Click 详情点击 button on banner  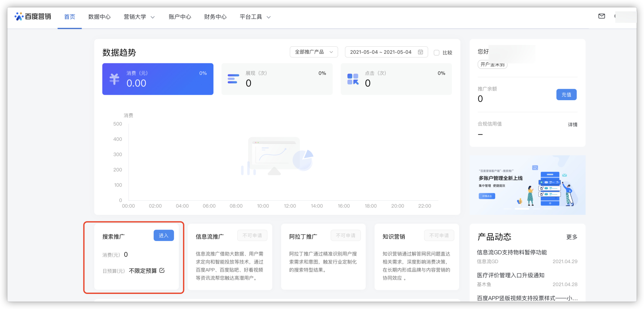coord(487,196)
